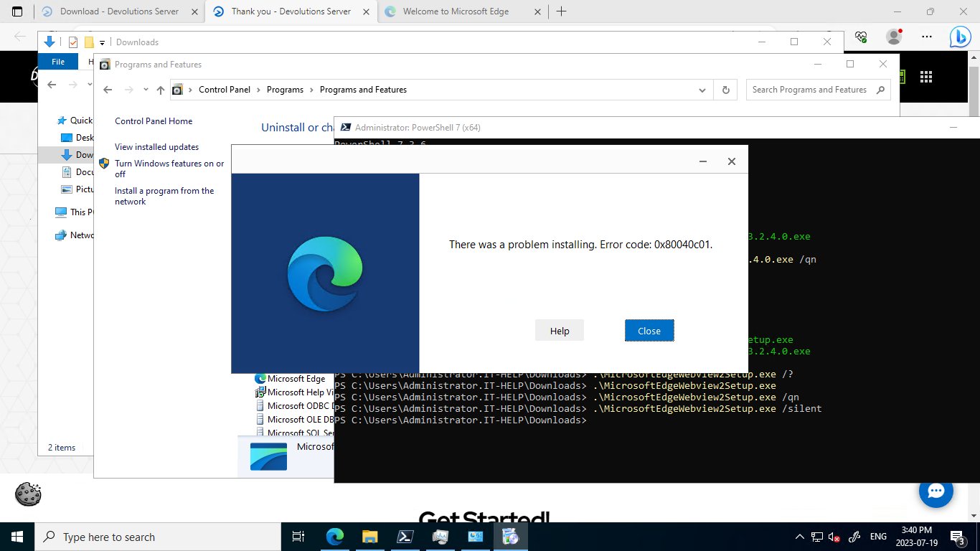The image size is (980, 551).
Task: Click the Properties quick access icon in Downloads window
Action: click(72, 42)
